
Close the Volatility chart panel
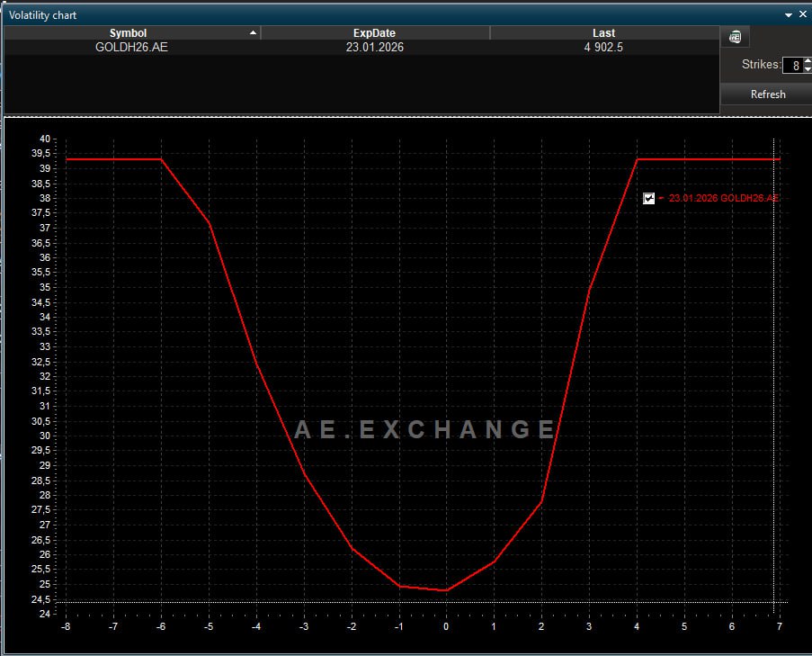click(802, 15)
